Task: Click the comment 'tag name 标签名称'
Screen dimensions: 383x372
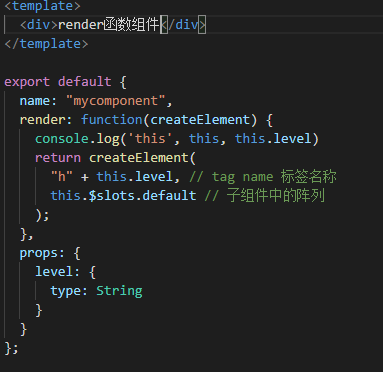Action: coord(274,176)
